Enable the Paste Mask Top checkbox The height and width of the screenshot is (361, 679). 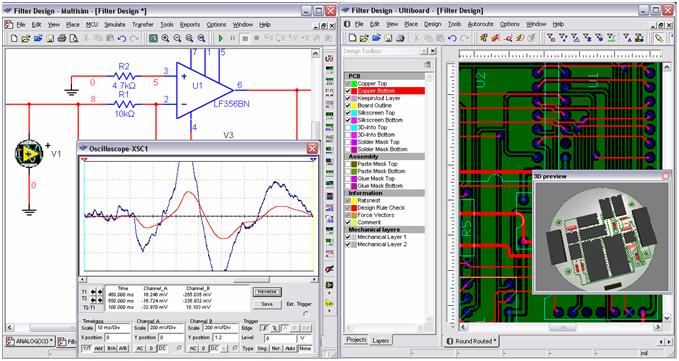click(x=348, y=164)
